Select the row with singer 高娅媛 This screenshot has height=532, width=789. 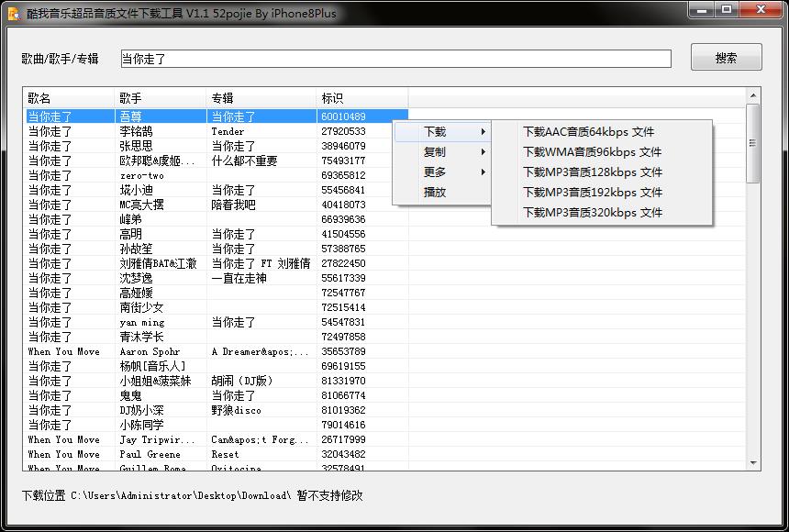coord(217,293)
